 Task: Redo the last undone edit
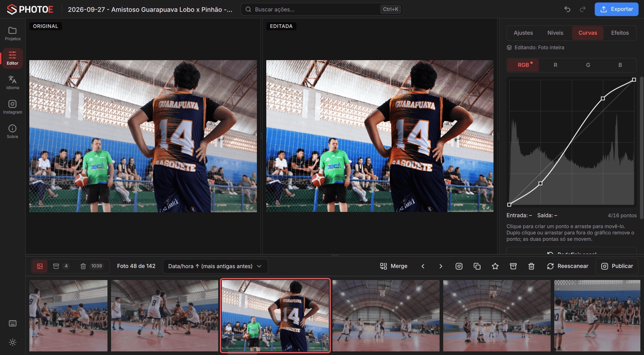(582, 9)
